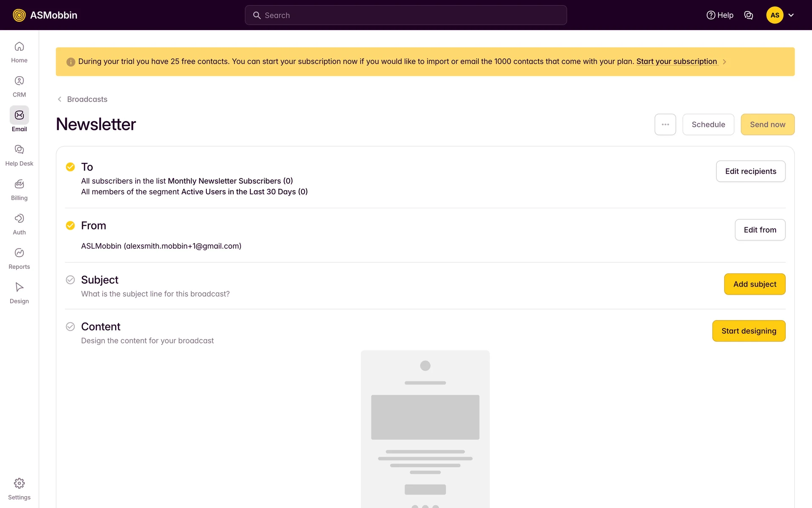Click the Add subject button
The width and height of the screenshot is (812, 508).
754,284
